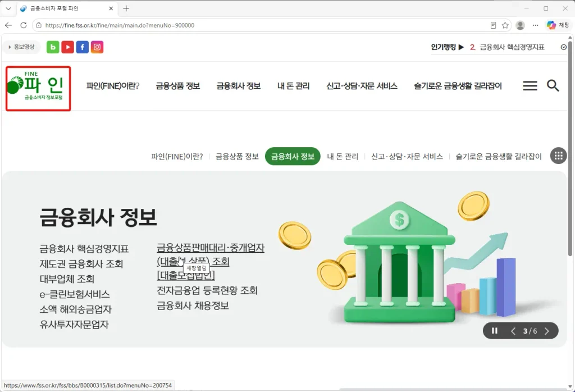Screen dimensions: 575x392
Task: Open 내 돈 관리 in main navigation
Action: (293, 86)
